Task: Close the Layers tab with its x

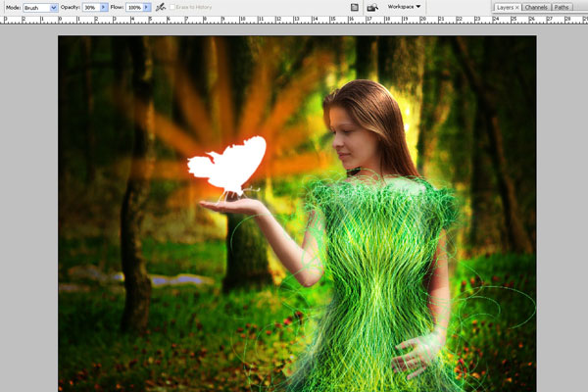Action: click(517, 7)
